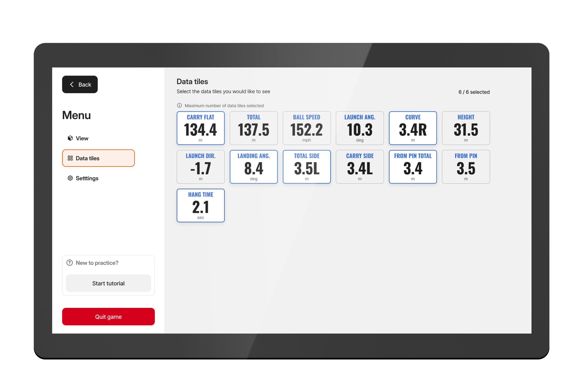Deselect the Landing Ang. tile
This screenshot has height=392, width=588.
tap(254, 167)
